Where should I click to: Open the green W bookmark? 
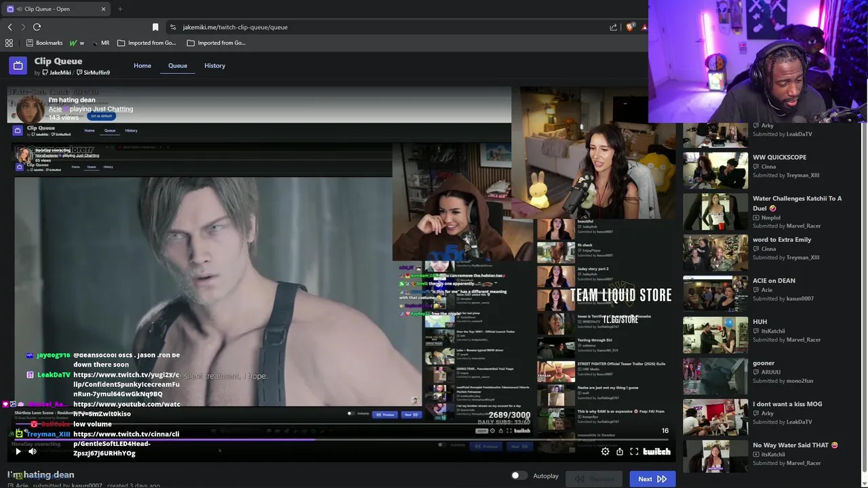[77, 43]
